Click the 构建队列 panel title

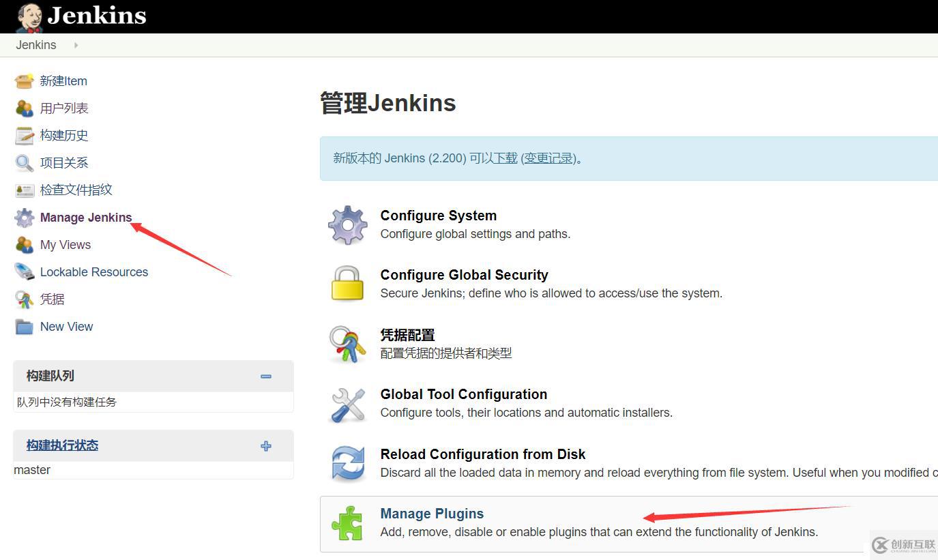[x=50, y=376]
